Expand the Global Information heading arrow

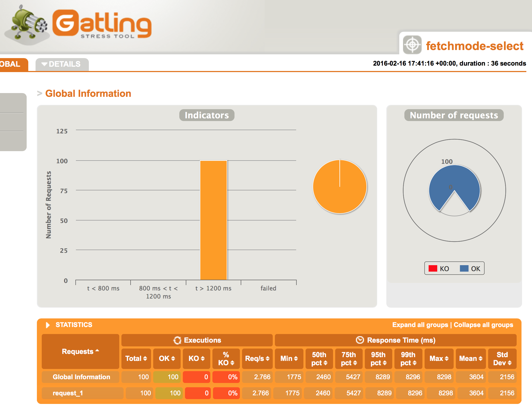pos(40,93)
